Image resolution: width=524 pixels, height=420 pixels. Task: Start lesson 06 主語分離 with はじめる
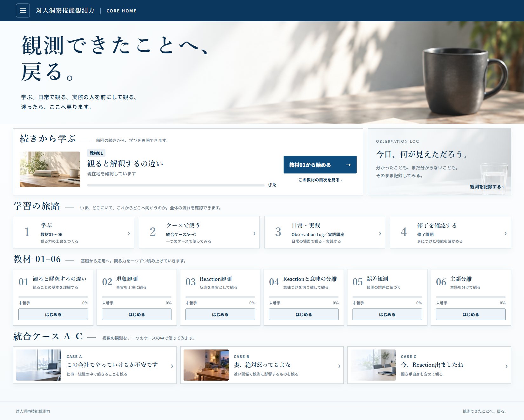[x=471, y=315]
